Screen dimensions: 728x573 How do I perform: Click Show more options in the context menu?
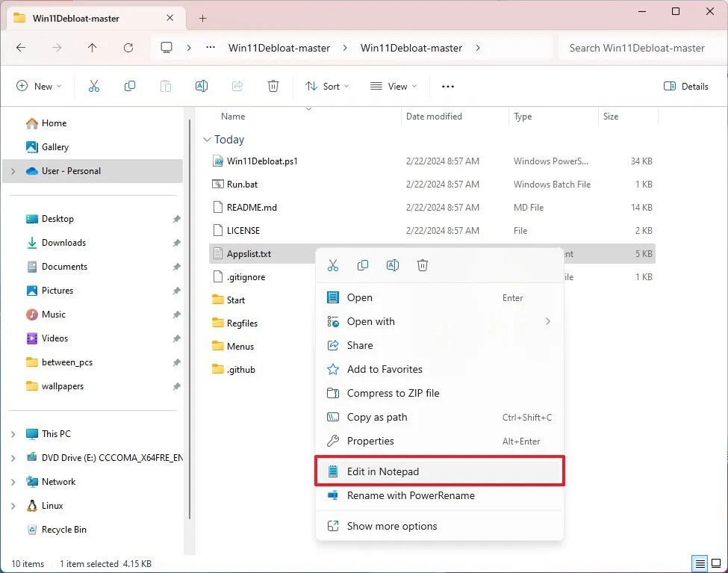391,526
